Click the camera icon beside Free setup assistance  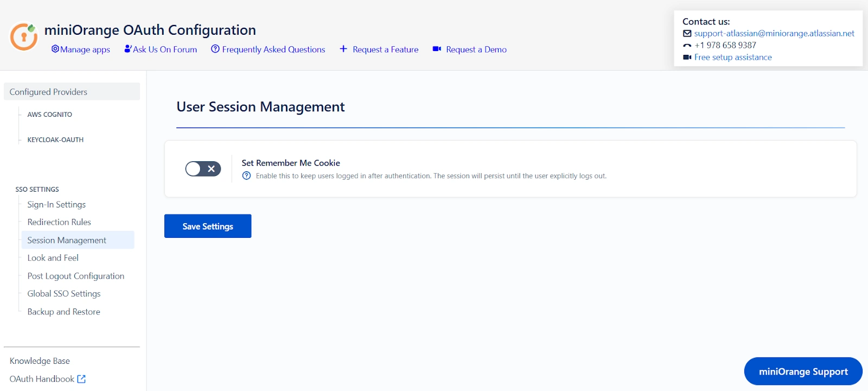pos(687,57)
